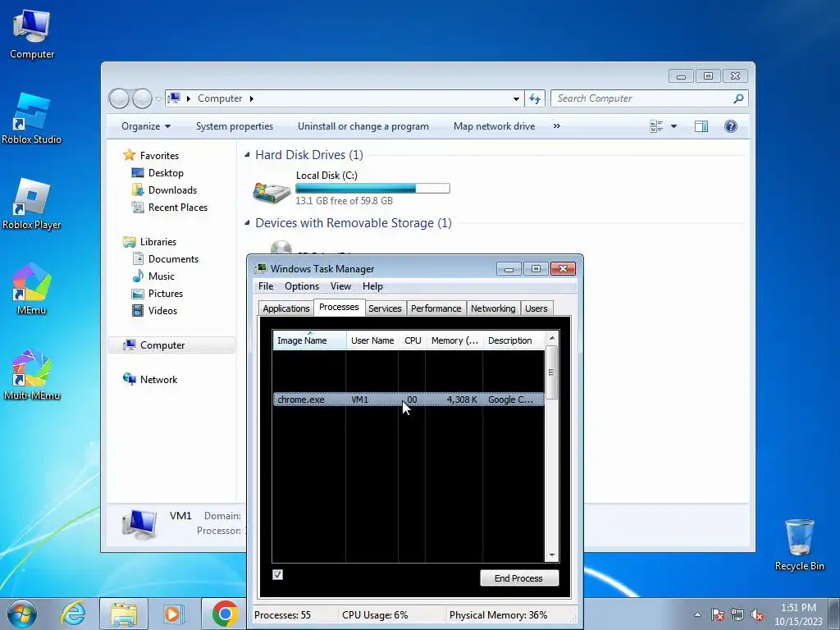
Task: Open Windows Explorer from the taskbar
Action: 124,614
